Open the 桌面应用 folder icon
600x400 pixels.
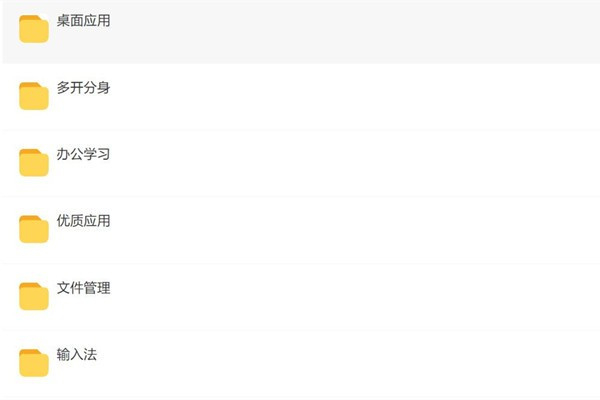(34, 30)
